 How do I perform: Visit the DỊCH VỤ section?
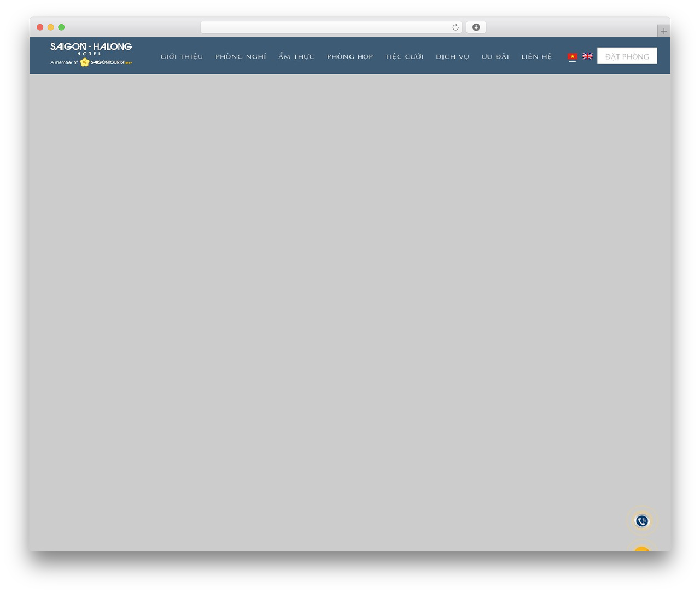click(452, 56)
